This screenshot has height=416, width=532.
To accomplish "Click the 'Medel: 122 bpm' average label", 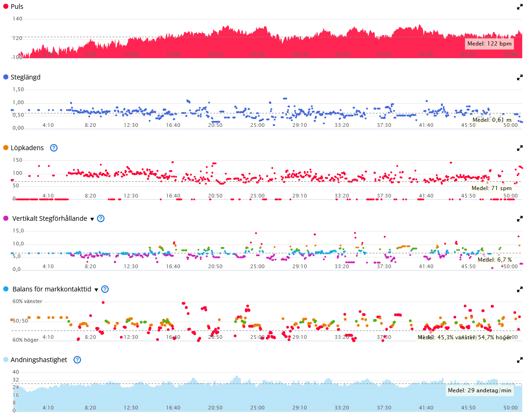I will pos(489,43).
